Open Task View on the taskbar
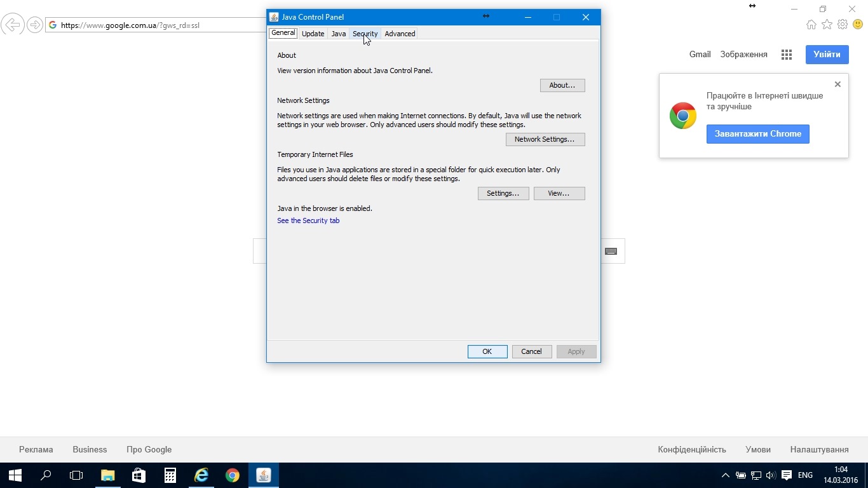The width and height of the screenshot is (868, 488). point(76,475)
